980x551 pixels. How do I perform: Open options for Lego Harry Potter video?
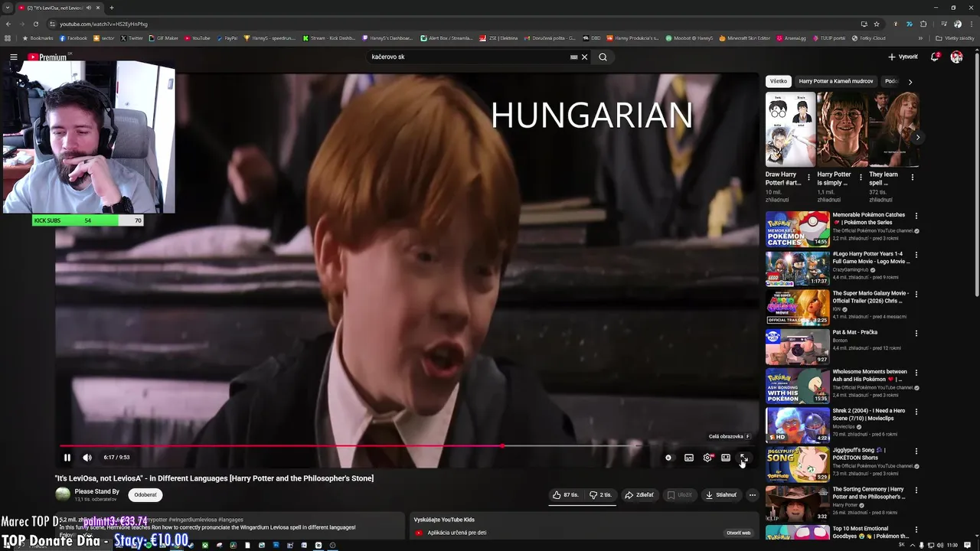point(916,255)
